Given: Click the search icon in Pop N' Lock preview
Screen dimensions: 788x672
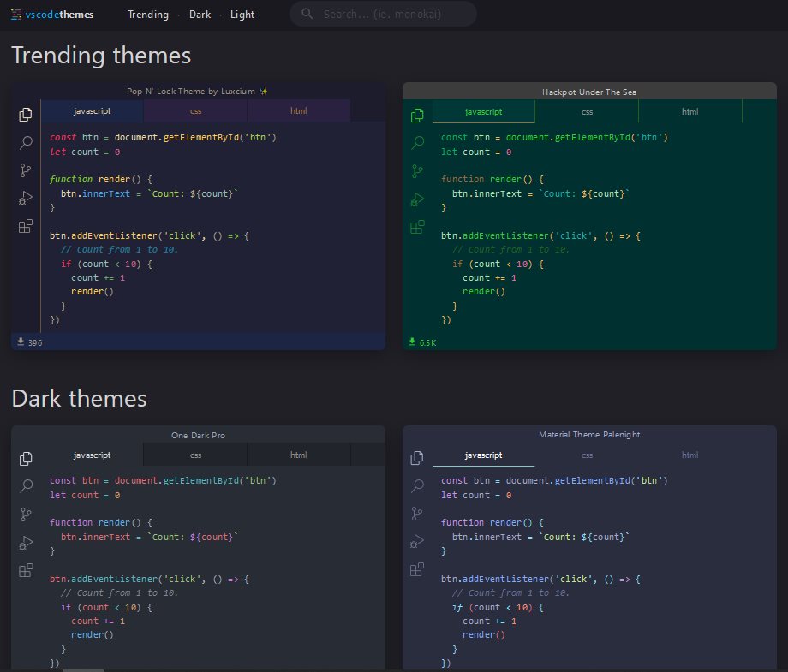Looking at the screenshot, I should pos(26,142).
